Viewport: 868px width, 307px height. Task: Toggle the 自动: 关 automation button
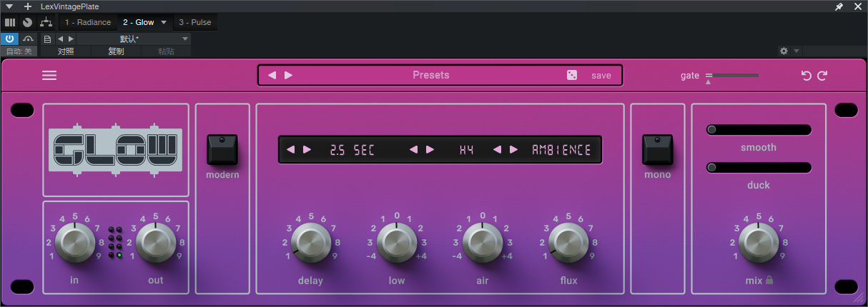19,51
